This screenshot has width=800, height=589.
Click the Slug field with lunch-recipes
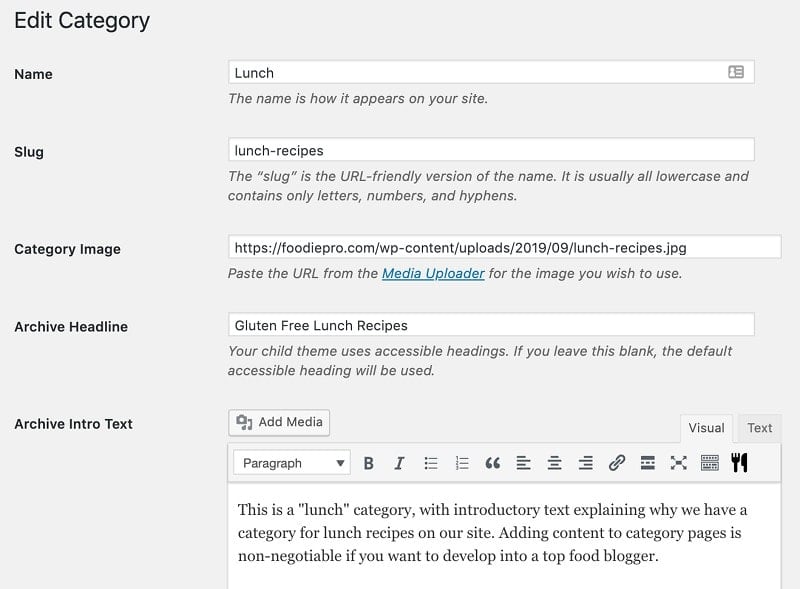pos(491,150)
